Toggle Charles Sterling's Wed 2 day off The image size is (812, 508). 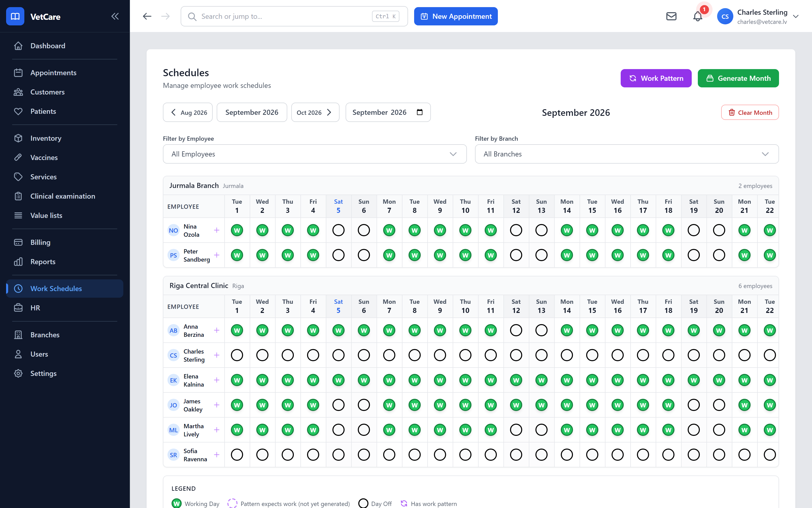pyautogui.click(x=262, y=355)
